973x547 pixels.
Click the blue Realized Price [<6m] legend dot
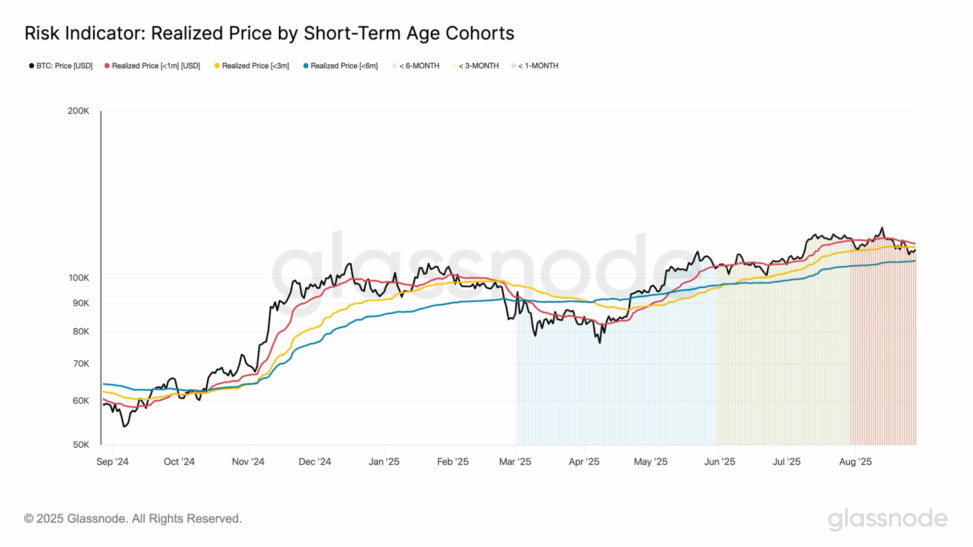306,66
